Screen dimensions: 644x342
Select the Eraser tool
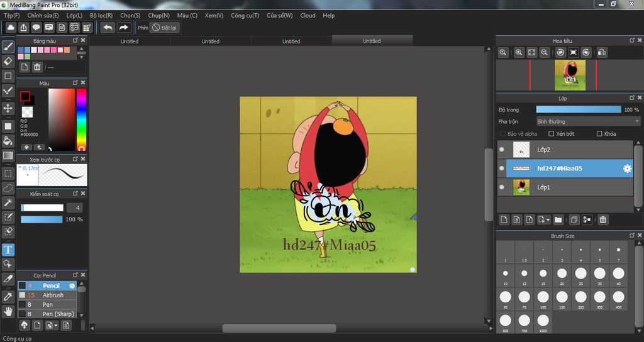(x=8, y=61)
